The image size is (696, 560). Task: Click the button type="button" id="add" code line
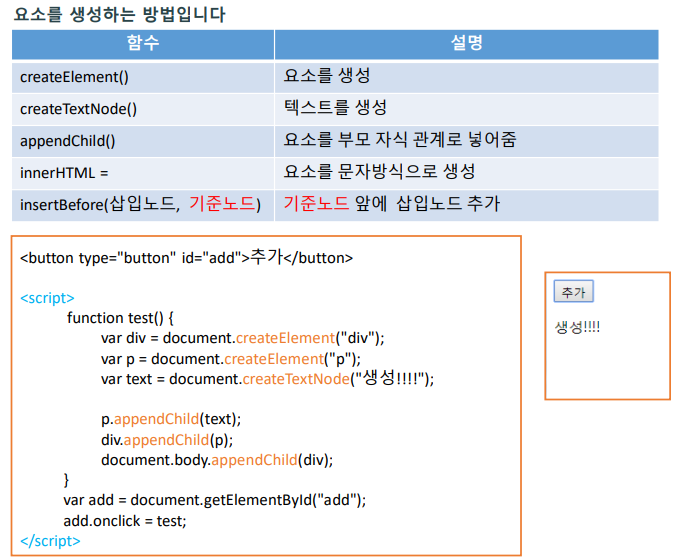[x=186, y=257]
